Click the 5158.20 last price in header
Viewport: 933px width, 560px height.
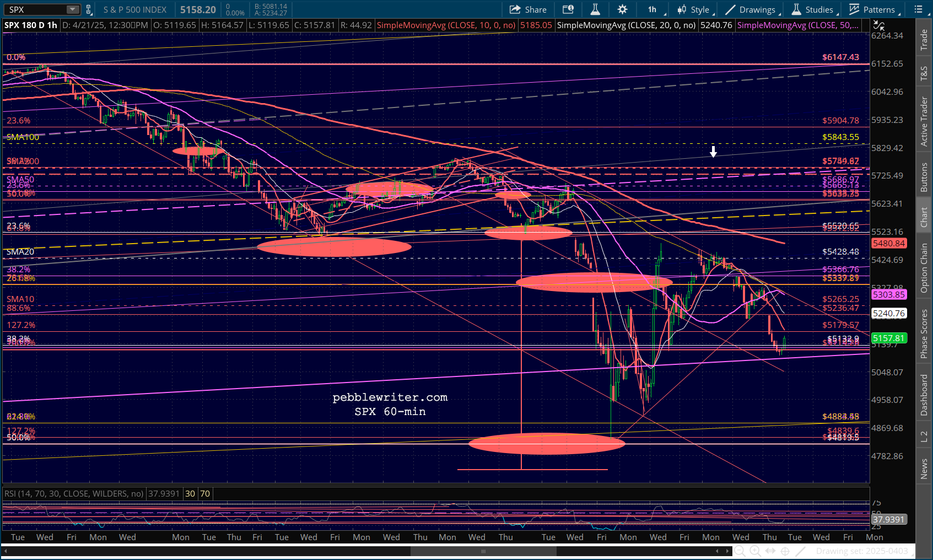[x=198, y=9]
